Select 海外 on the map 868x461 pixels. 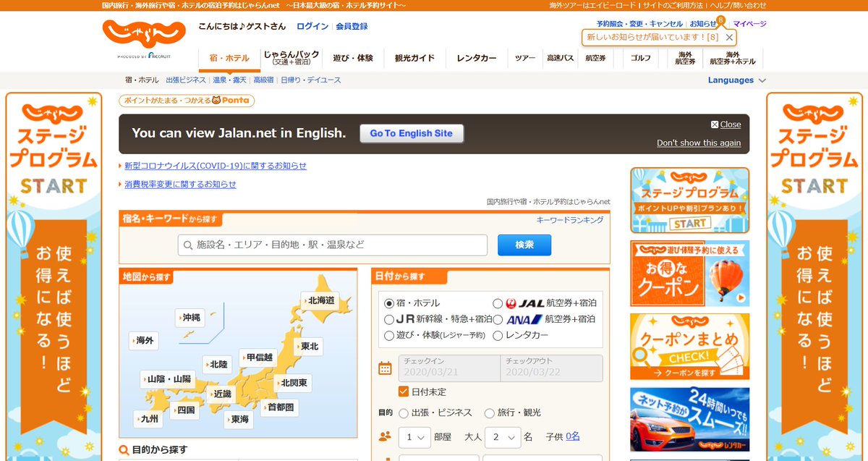click(x=144, y=340)
